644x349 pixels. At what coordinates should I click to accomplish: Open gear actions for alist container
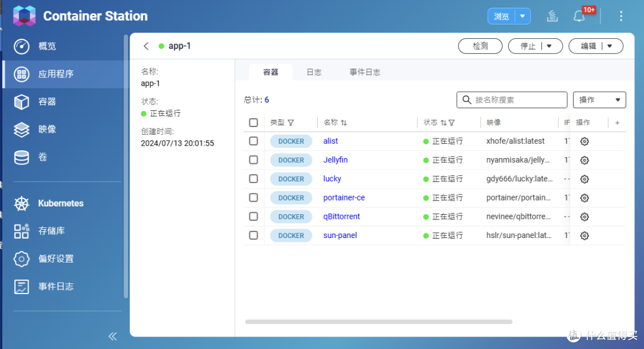pyautogui.click(x=584, y=141)
